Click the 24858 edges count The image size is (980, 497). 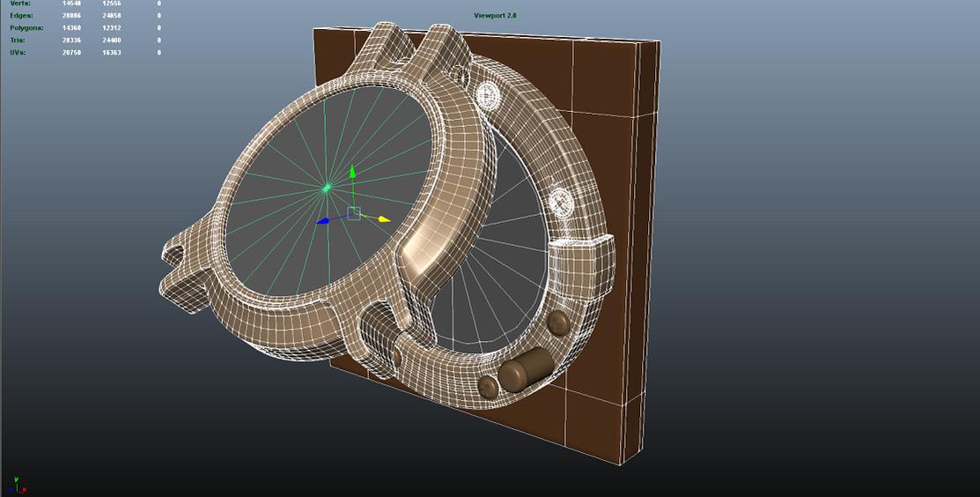[111, 16]
